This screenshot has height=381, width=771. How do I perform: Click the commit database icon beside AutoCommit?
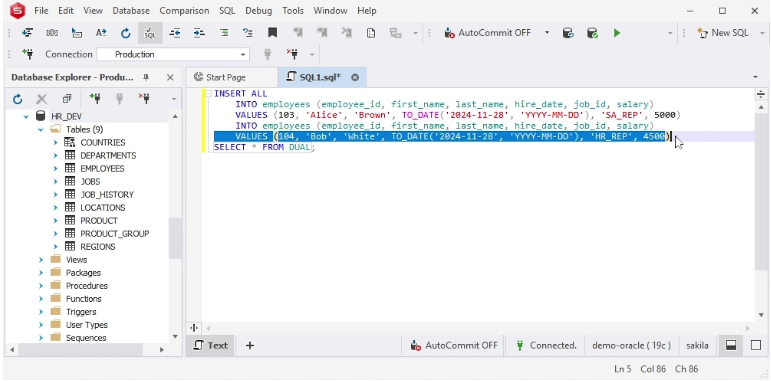pyautogui.click(x=593, y=33)
